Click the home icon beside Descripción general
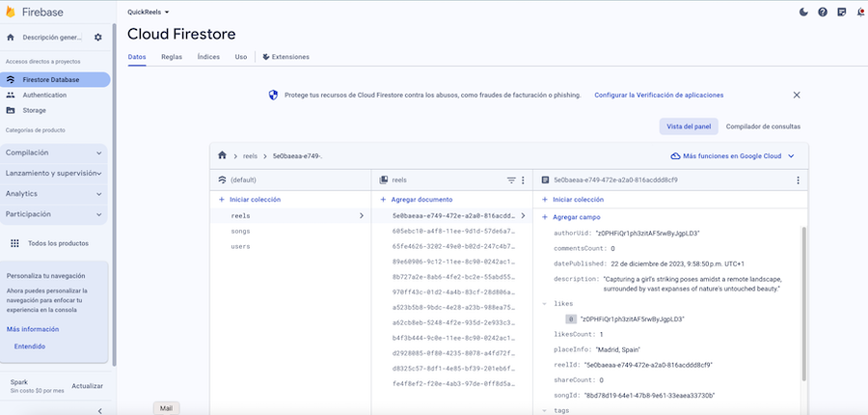 [x=10, y=37]
